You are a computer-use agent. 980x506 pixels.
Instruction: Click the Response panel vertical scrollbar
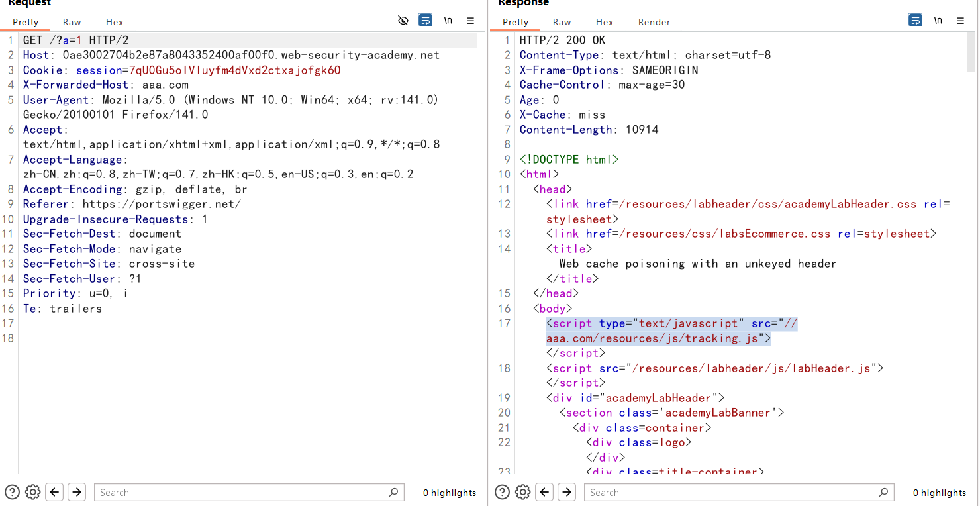971,53
